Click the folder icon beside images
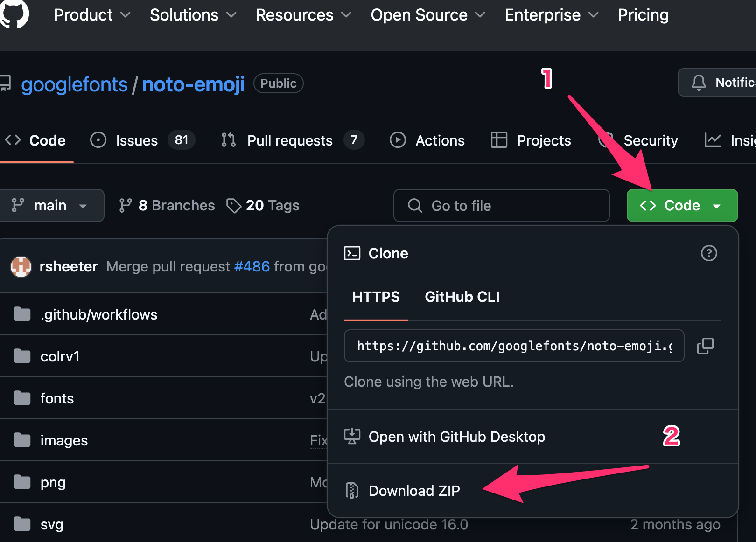 tap(22, 440)
